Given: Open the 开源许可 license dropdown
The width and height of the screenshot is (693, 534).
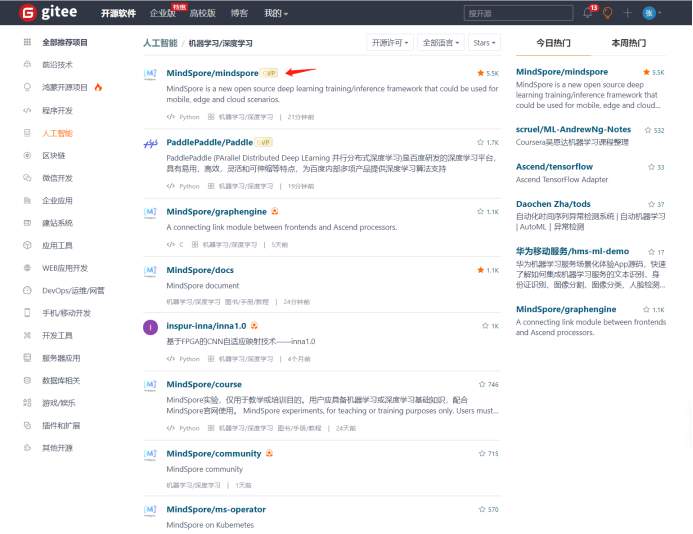Looking at the screenshot, I should pyautogui.click(x=390, y=42).
